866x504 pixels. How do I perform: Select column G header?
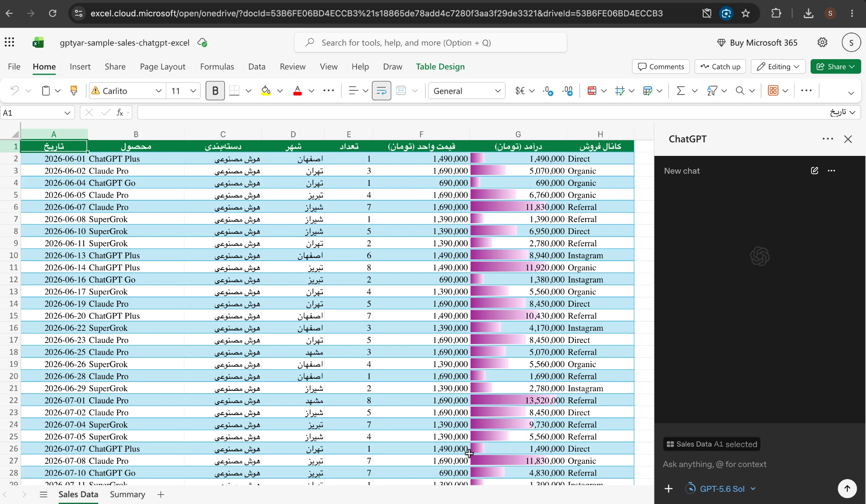coord(518,134)
